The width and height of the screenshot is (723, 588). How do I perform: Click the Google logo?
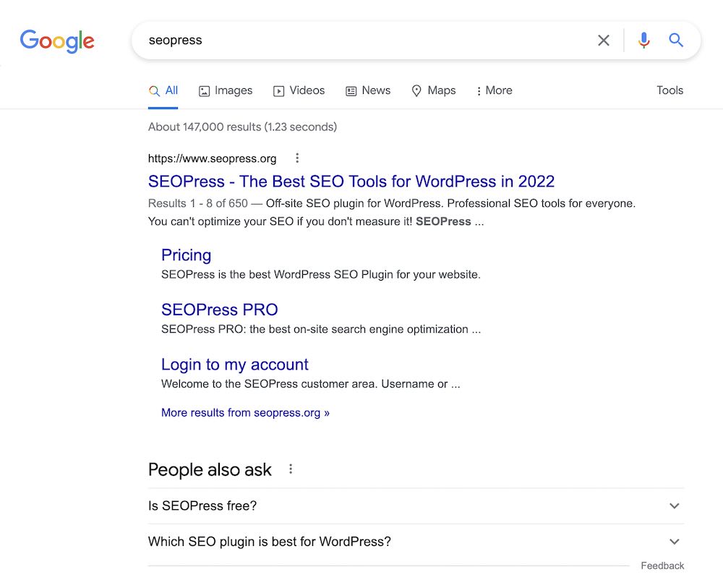point(57,41)
